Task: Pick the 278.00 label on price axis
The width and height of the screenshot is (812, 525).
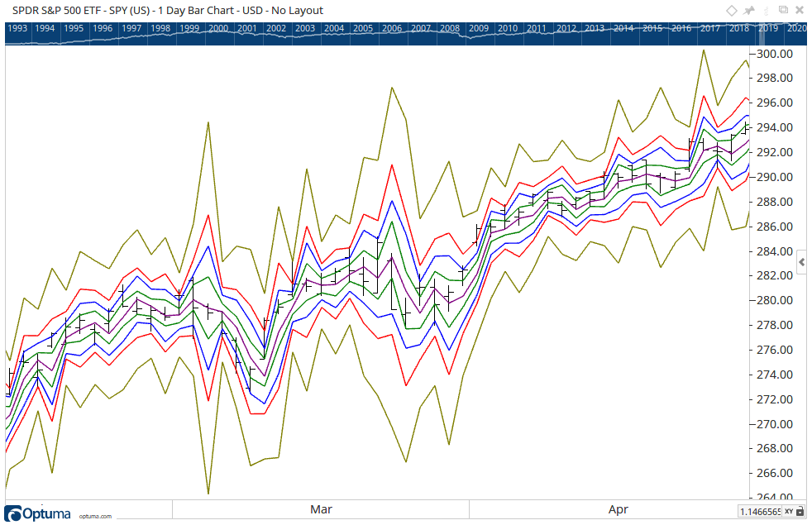Action: pyautogui.click(x=775, y=325)
